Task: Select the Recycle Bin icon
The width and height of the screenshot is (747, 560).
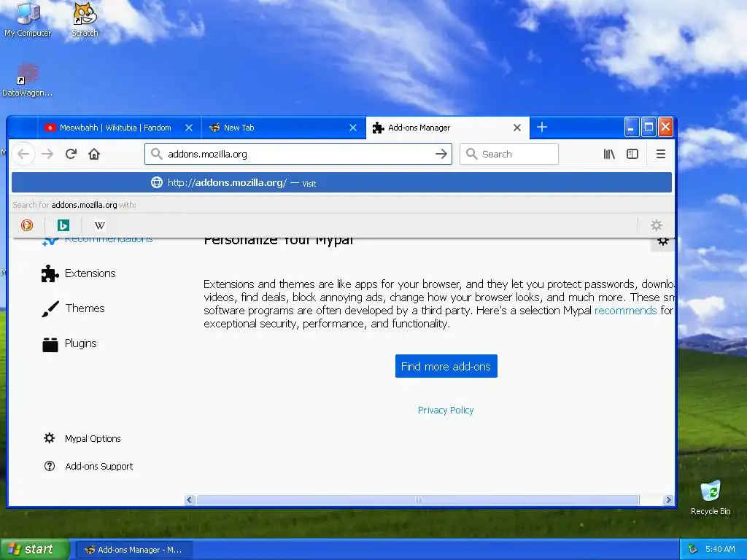Action: [x=711, y=497]
